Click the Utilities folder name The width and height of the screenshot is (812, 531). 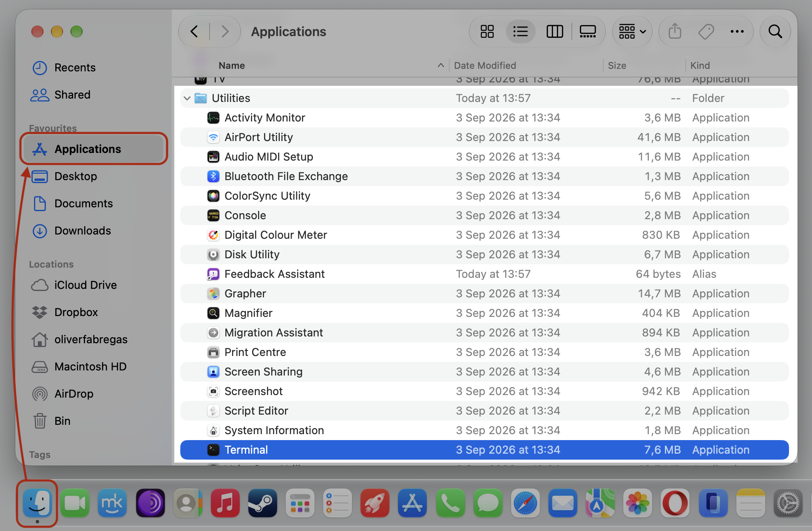[231, 98]
